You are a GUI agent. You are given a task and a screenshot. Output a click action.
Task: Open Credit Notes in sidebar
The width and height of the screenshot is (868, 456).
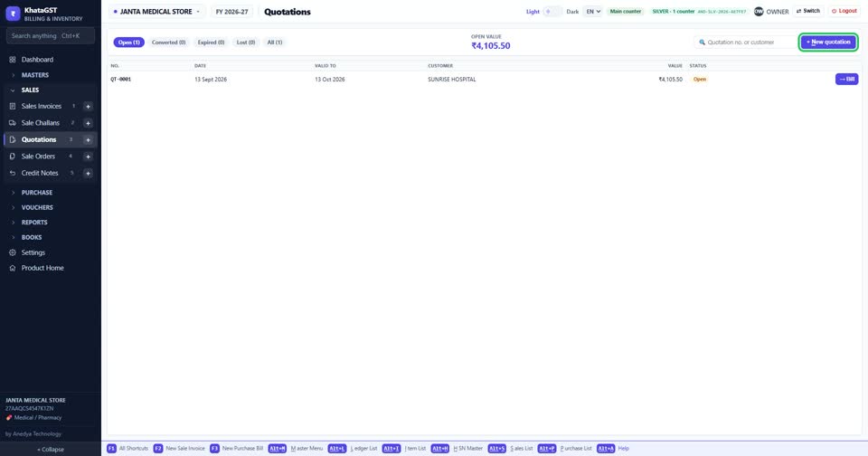(x=39, y=173)
